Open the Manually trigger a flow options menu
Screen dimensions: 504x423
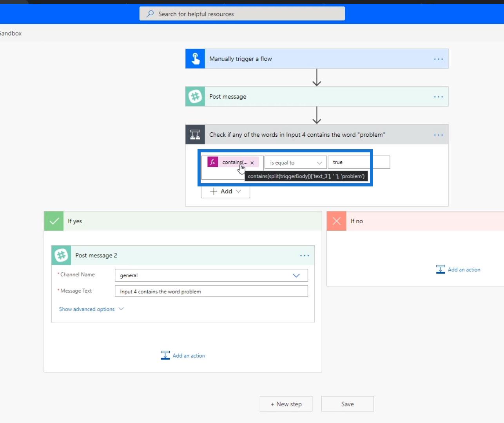click(439, 59)
